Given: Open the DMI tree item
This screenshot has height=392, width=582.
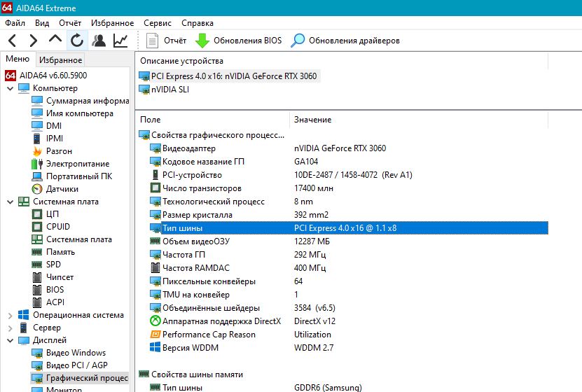Looking at the screenshot, I should point(47,126).
